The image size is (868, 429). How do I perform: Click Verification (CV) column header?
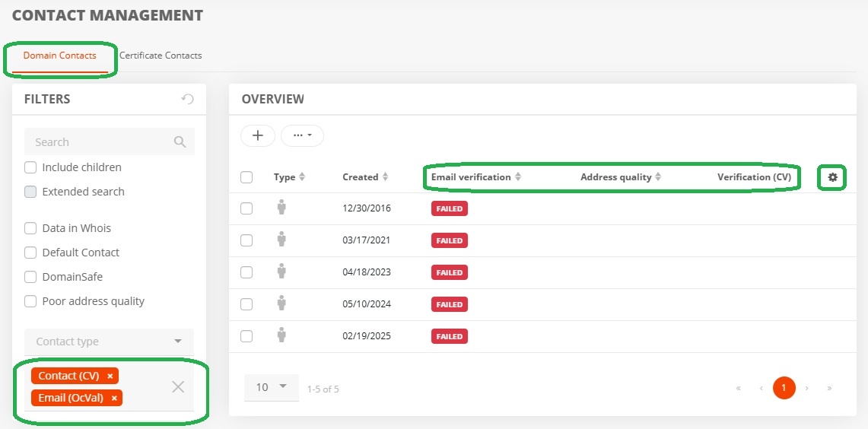[x=754, y=177]
